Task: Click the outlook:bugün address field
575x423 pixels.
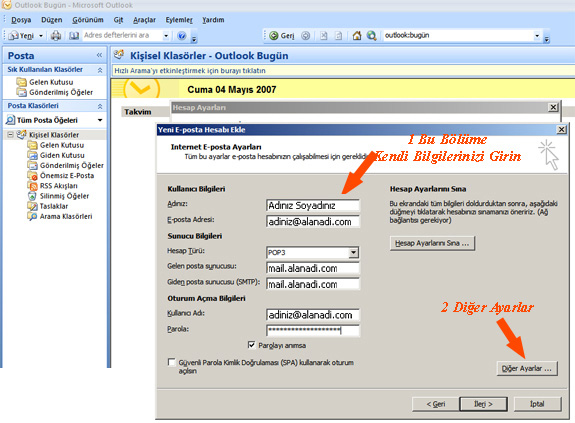Action: 458,35
